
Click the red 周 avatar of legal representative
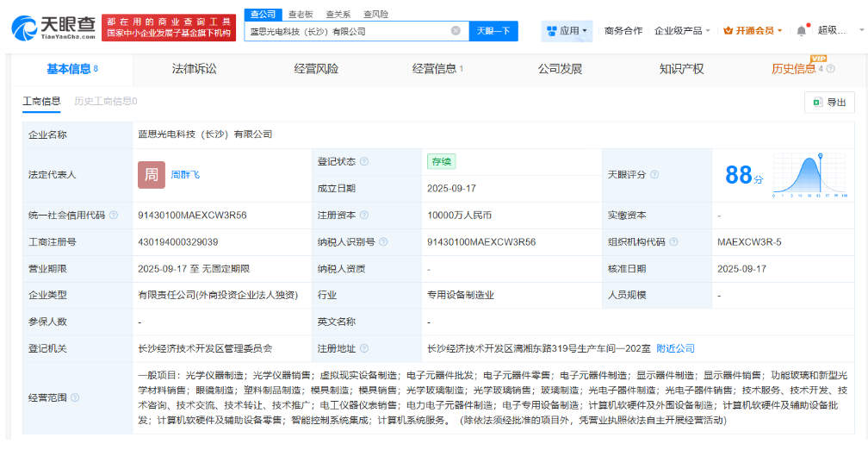[x=151, y=174]
